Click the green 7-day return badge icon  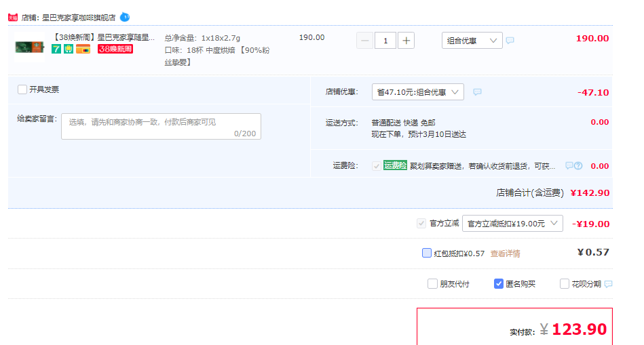click(x=56, y=49)
